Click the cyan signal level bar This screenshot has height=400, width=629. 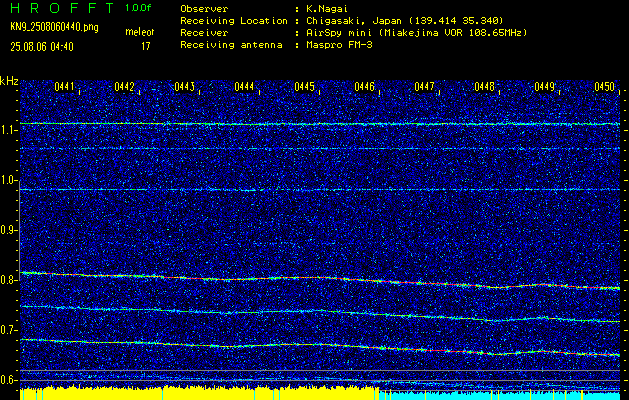(499, 396)
